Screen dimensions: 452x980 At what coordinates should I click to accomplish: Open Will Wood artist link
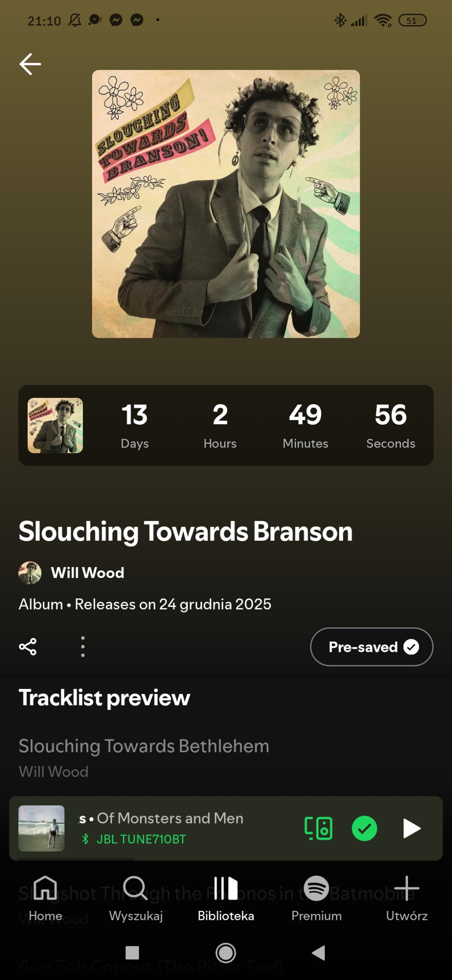[87, 572]
